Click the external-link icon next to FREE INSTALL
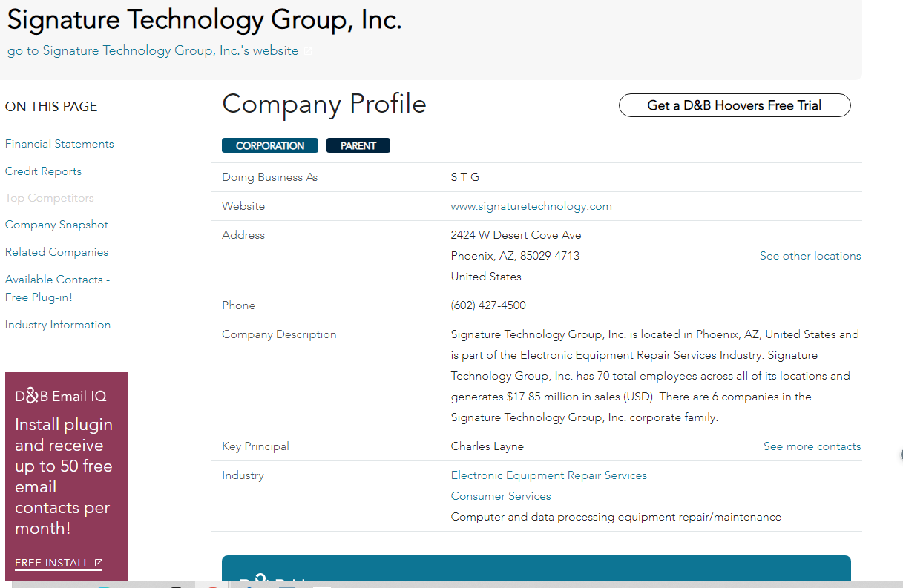 point(99,563)
